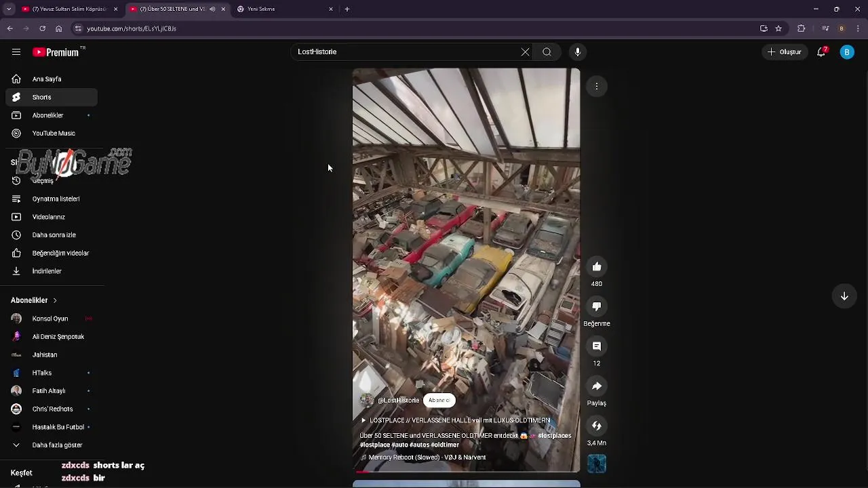Viewport: 868px width, 488px height.
Task: View site information icon in address bar
Action: tap(78, 28)
